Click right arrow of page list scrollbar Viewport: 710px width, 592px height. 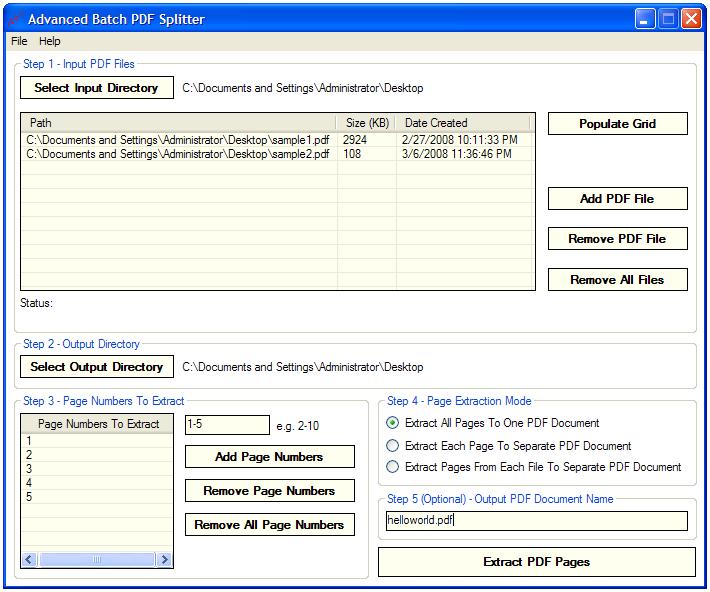click(165, 560)
